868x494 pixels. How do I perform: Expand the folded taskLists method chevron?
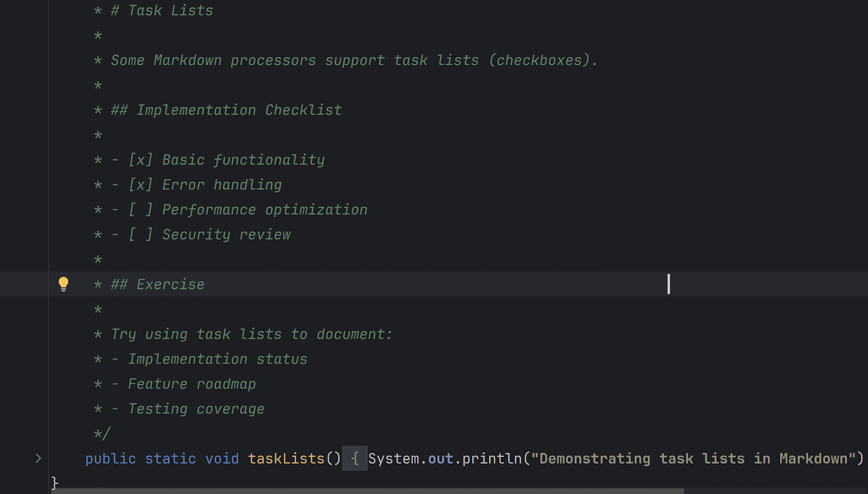[38, 459]
